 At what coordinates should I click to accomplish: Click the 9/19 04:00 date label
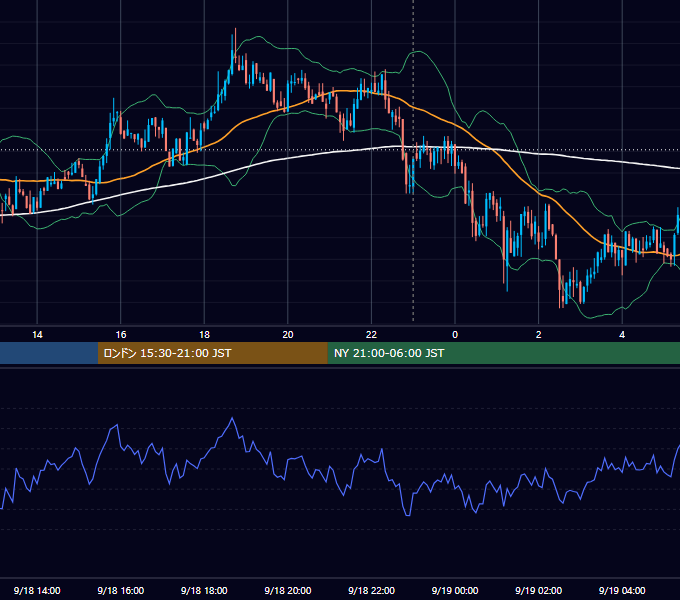coord(622,590)
